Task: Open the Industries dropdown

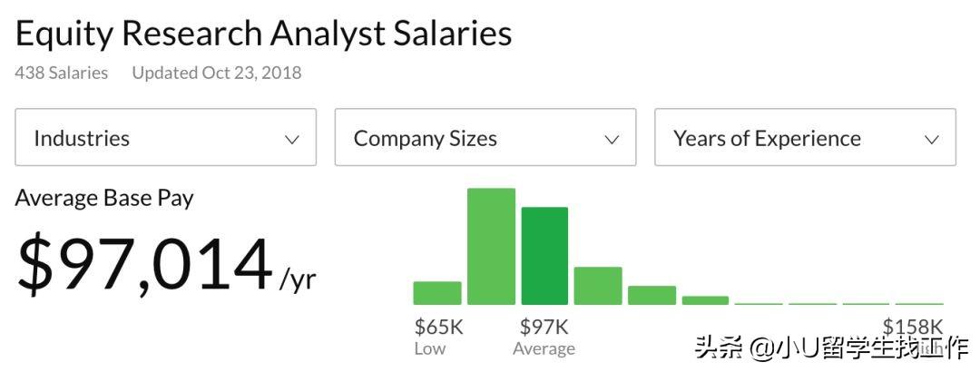Action: click(165, 138)
